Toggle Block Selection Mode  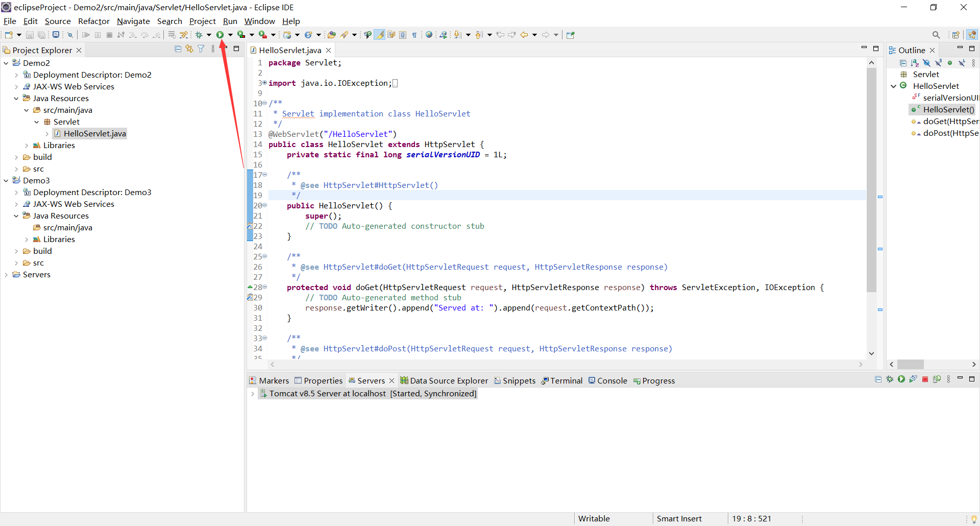point(403,35)
